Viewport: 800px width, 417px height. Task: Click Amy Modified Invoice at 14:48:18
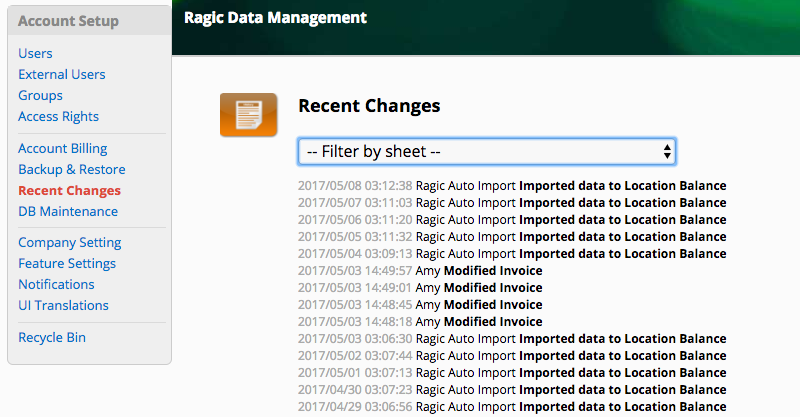click(420, 322)
